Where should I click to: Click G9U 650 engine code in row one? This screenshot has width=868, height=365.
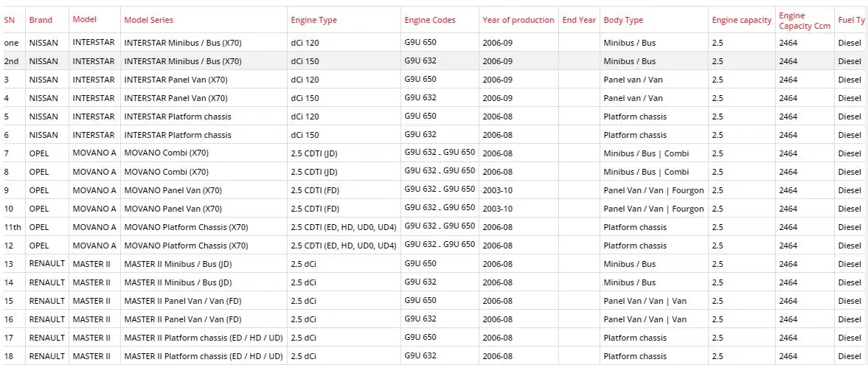pyautogui.click(x=420, y=42)
